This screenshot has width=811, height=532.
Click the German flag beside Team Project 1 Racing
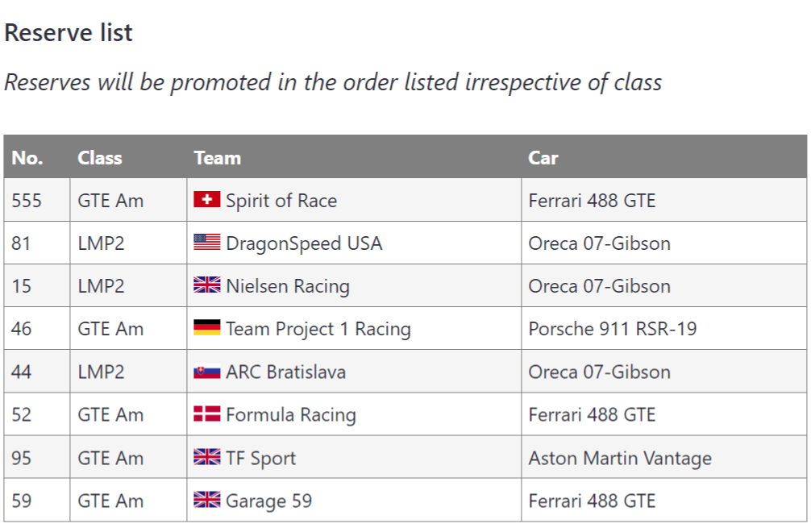click(x=207, y=327)
